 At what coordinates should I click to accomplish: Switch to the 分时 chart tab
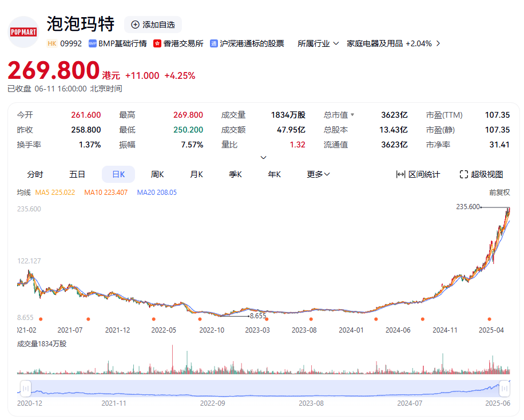coord(35,174)
